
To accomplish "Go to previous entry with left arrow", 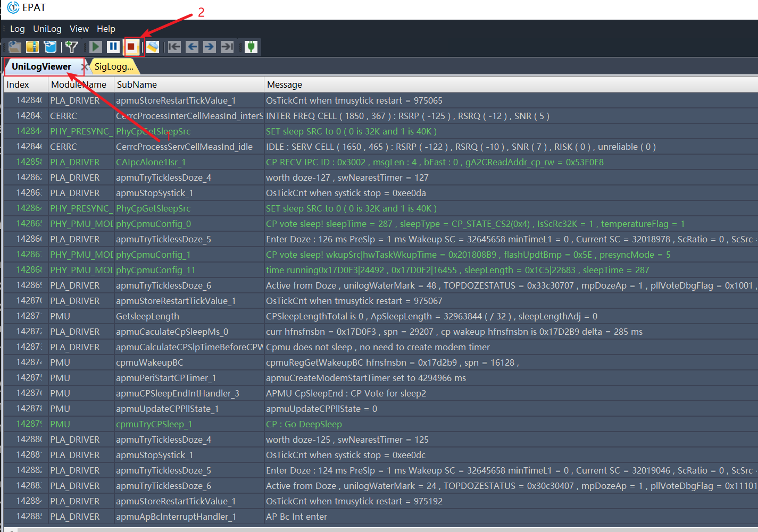I will coord(192,47).
